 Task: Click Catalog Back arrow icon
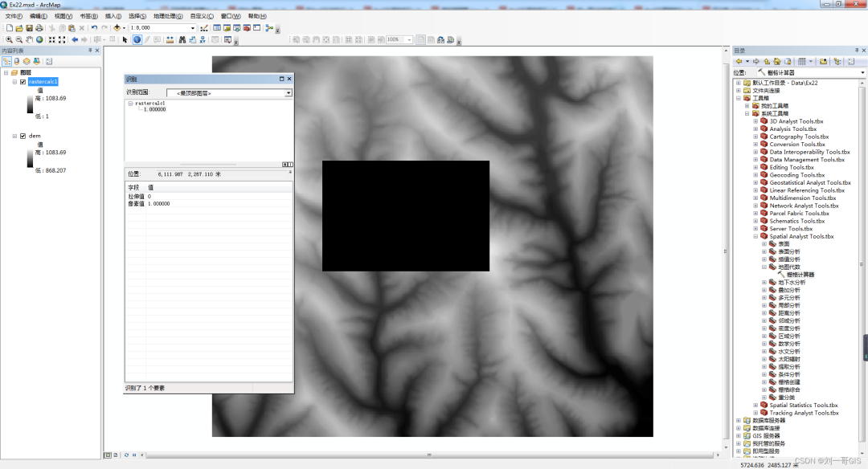click(x=739, y=61)
